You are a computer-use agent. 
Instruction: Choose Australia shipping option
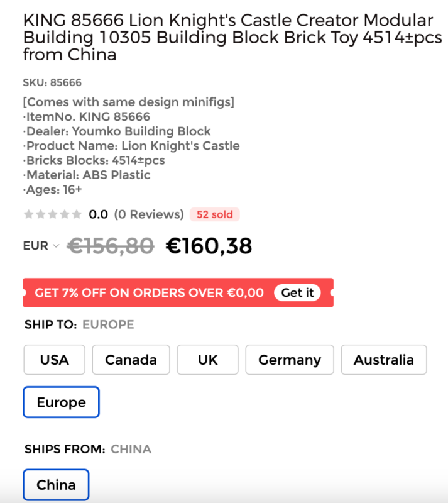point(383,360)
